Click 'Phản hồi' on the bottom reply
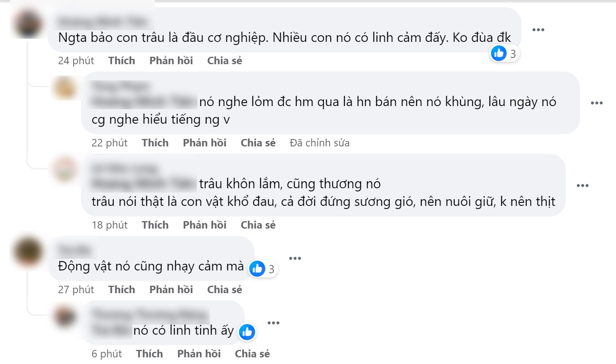616x364 pixels. point(199,353)
